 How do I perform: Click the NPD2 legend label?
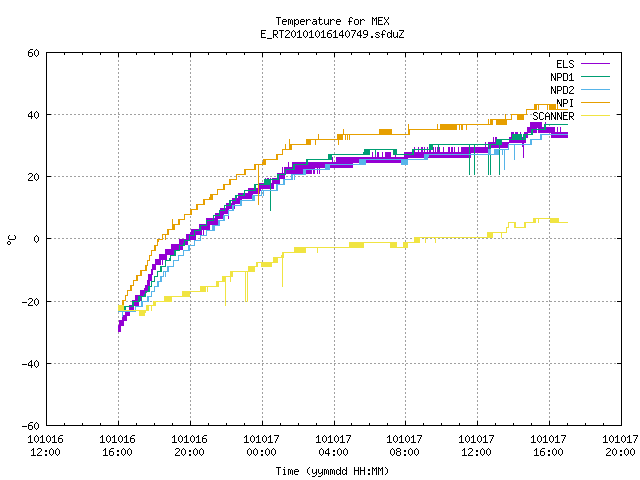tap(562, 90)
